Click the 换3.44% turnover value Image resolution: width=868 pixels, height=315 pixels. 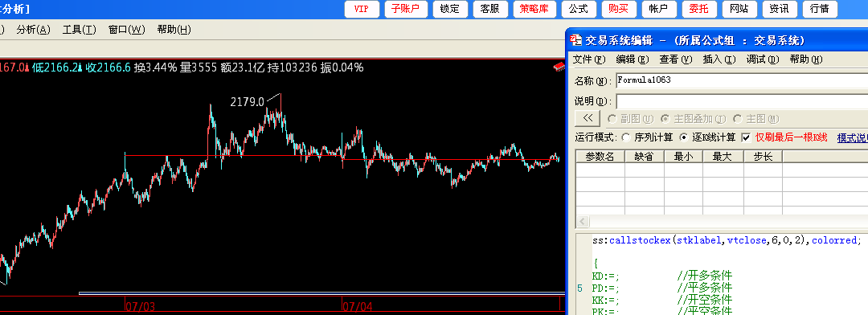click(156, 67)
